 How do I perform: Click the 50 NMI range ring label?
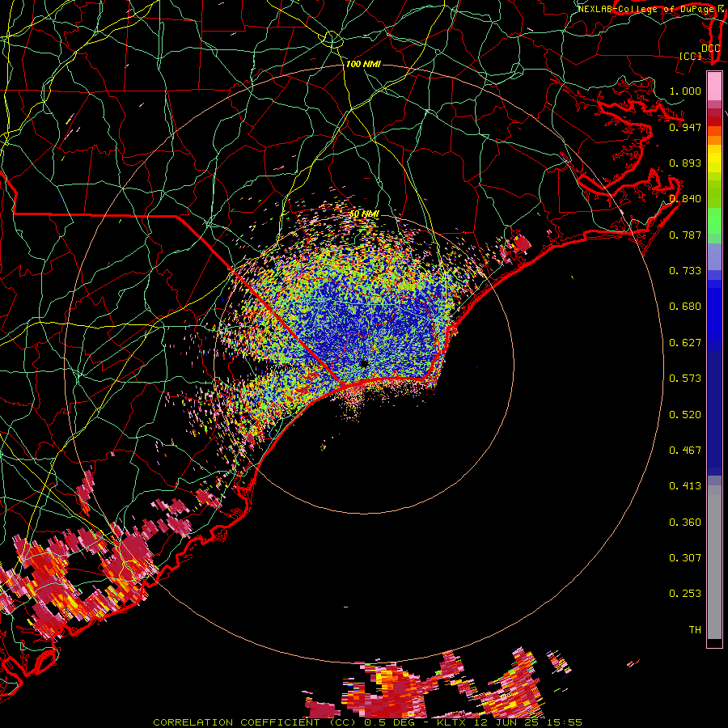click(x=365, y=214)
